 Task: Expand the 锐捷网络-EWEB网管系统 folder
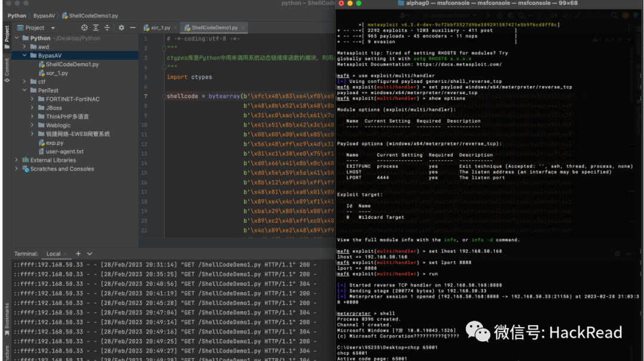click(x=32, y=133)
